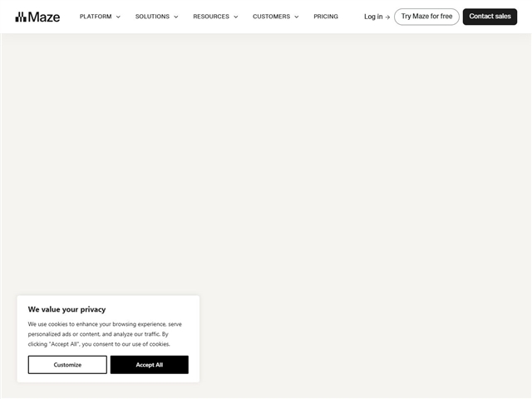
Task: Click the arrow icon after Log in
Action: coord(387,17)
